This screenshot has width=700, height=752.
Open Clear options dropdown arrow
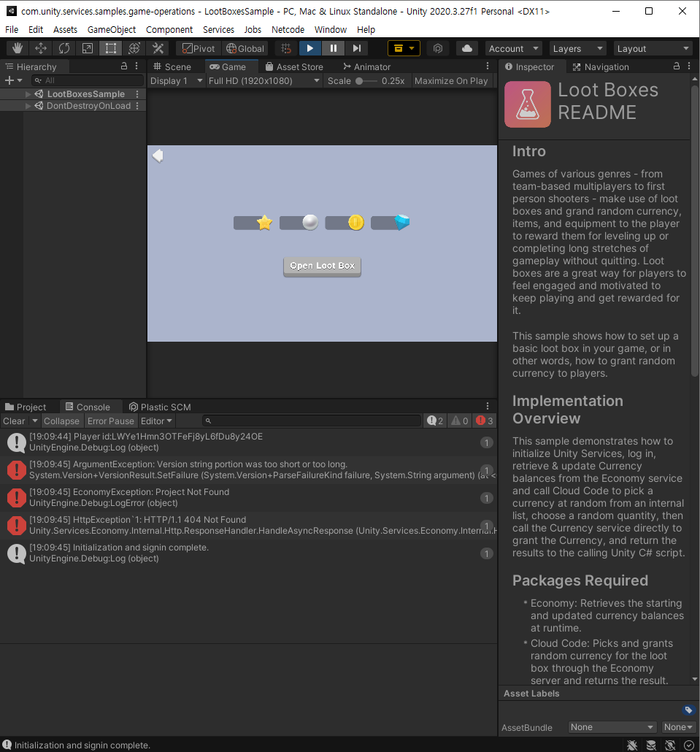click(x=34, y=421)
